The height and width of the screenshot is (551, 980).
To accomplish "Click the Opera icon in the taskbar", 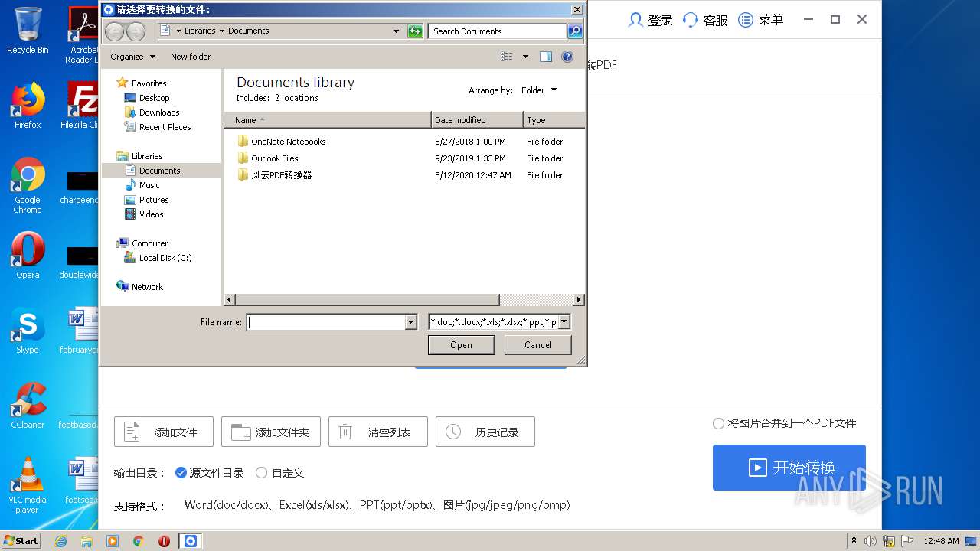I will click(x=164, y=541).
